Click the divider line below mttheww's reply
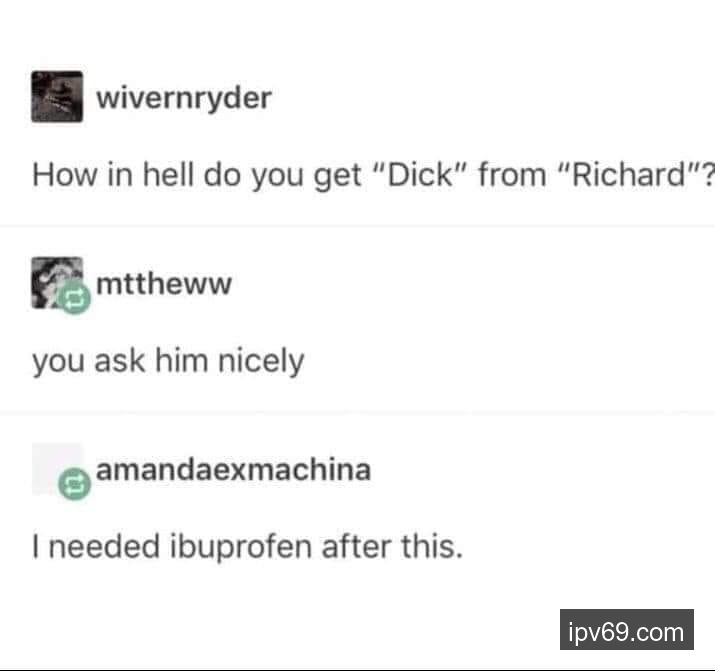 [358, 413]
